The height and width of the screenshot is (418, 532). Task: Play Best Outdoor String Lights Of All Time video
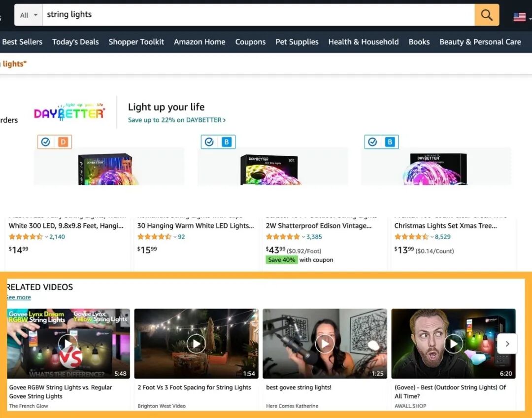click(453, 344)
